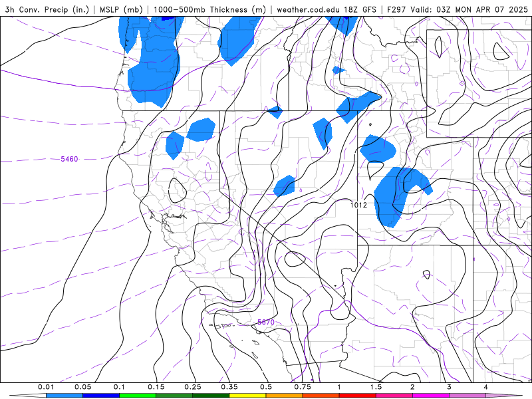This screenshot has height=399, width=532.
Task: Click the 5670 thickness contour label
Action: pyautogui.click(x=265, y=322)
